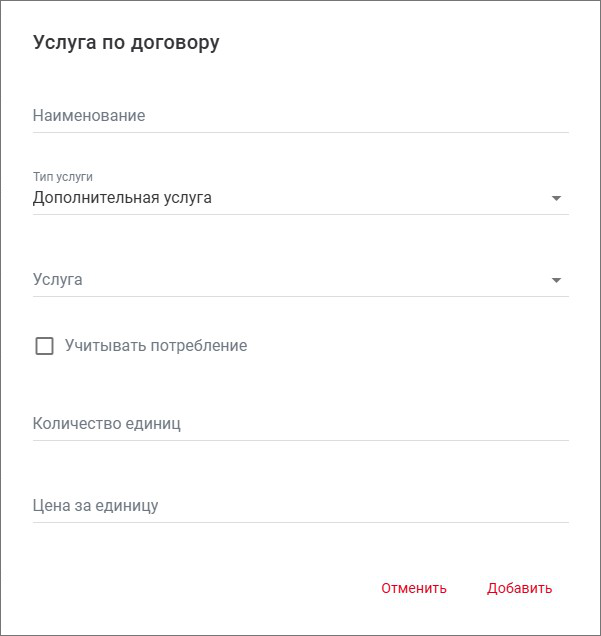601x636 pixels.
Task: Click the Дополнительная услуга selected value
Action: [x=122, y=198]
